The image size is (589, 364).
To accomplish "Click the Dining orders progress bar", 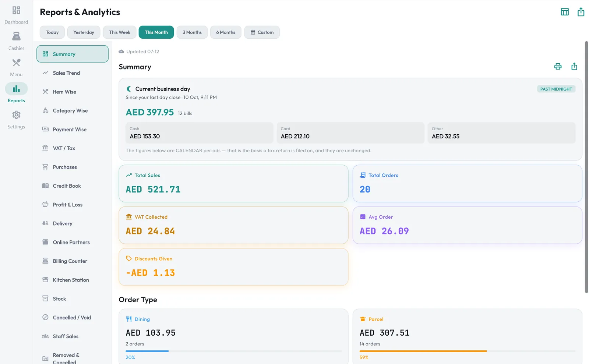I will point(233,351).
